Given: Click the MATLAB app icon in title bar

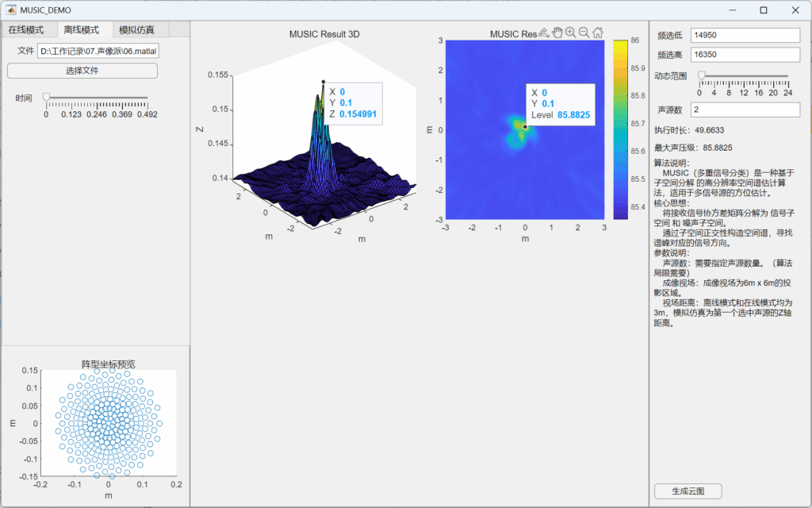Looking at the screenshot, I should pyautogui.click(x=11, y=10).
